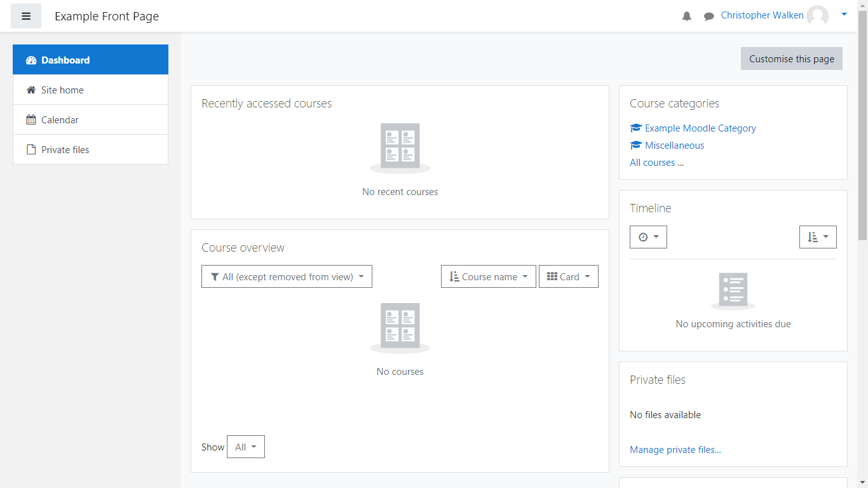868x488 pixels.
Task: Open the messages speech bubble icon
Action: [709, 16]
